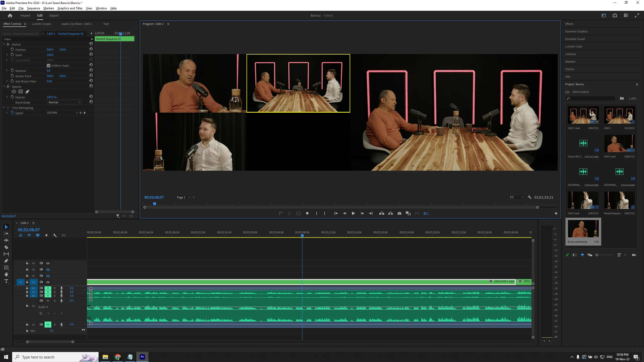Open the Blend Mode Normal dropdown
Viewport: 644px width, 362px height.
[64, 102]
